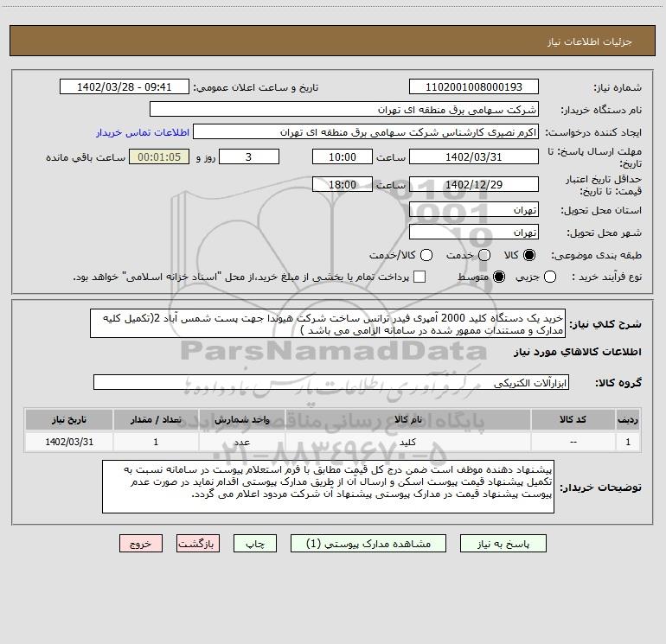Click the استان محل تحویل field تهران
The image size is (666, 644).
tap(474, 209)
